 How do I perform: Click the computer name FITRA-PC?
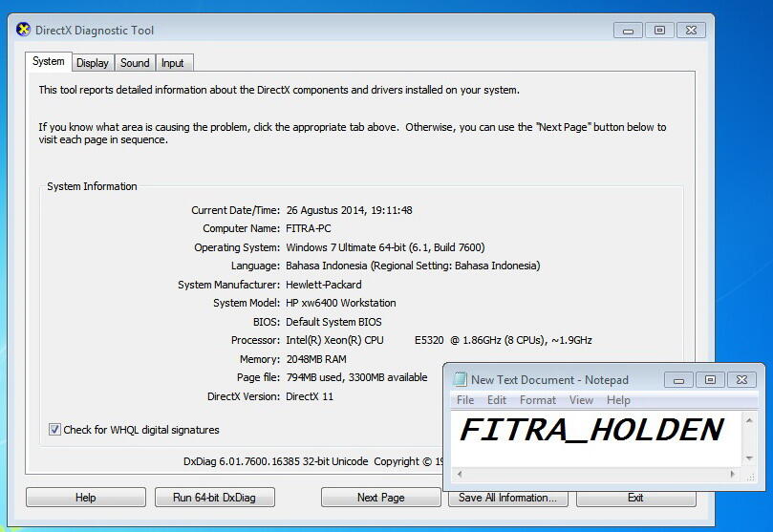[x=308, y=228]
